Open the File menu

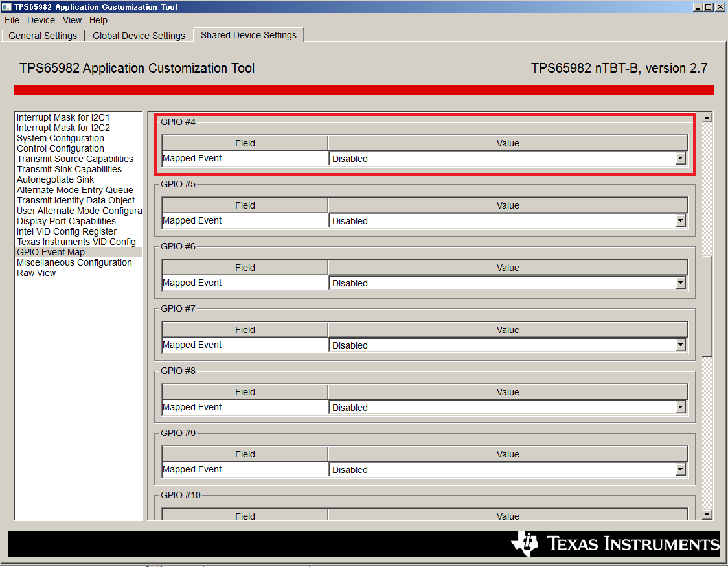point(12,20)
